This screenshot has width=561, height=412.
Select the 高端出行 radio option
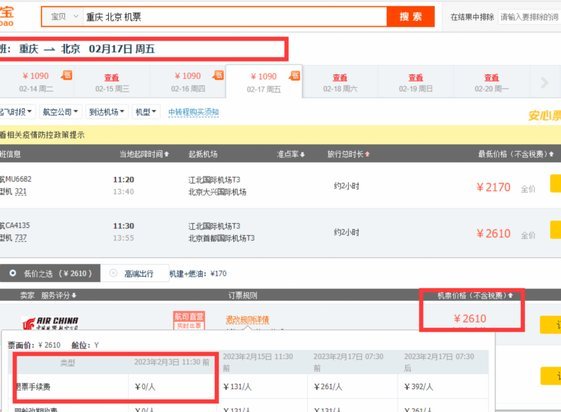coord(113,273)
